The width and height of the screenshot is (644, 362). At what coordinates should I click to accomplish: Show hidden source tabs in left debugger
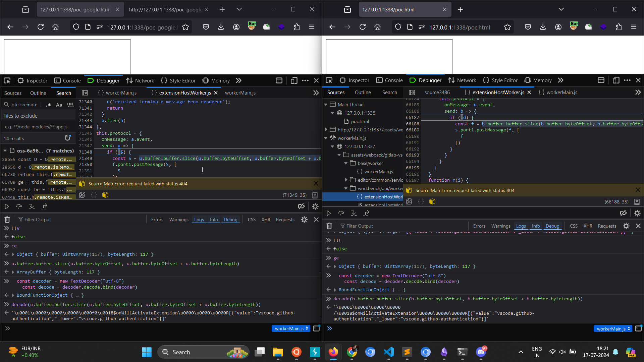[x=316, y=93]
